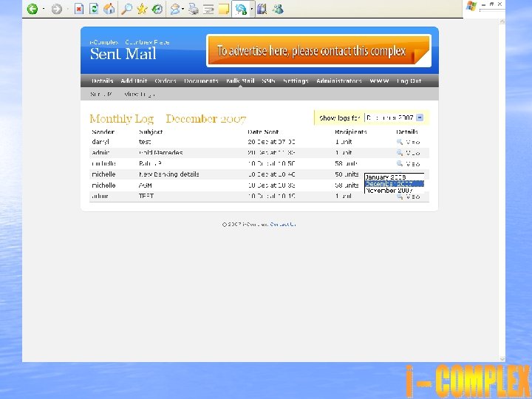The height and width of the screenshot is (399, 532).
Task: Click the scroll up arrow of page scrollbar
Action: (x=502, y=21)
